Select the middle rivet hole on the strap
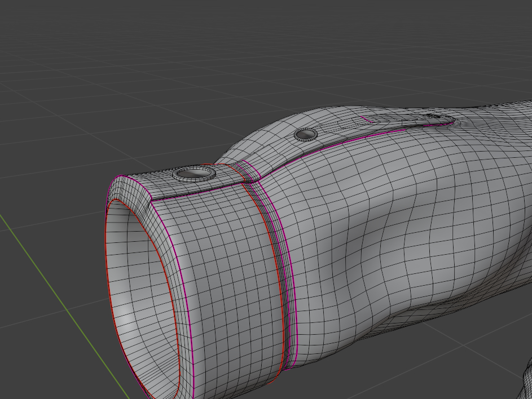This screenshot has width=532, height=399. (x=306, y=134)
